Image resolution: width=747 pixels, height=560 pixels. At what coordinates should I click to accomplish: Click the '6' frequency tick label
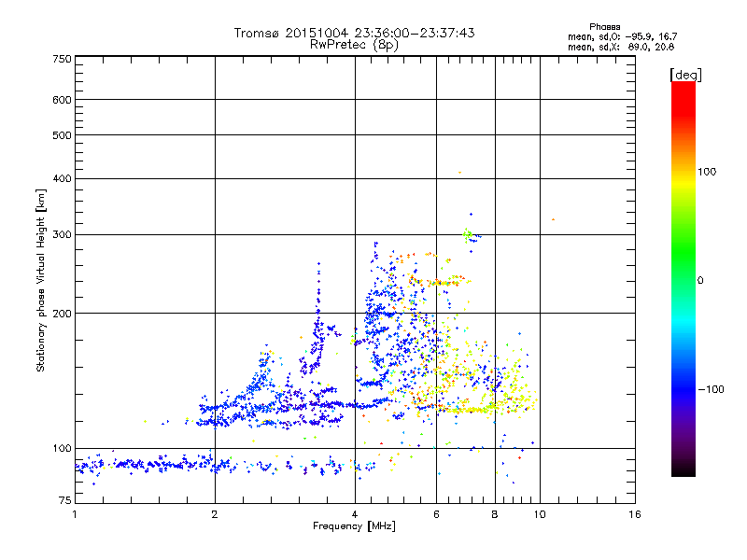pos(436,514)
